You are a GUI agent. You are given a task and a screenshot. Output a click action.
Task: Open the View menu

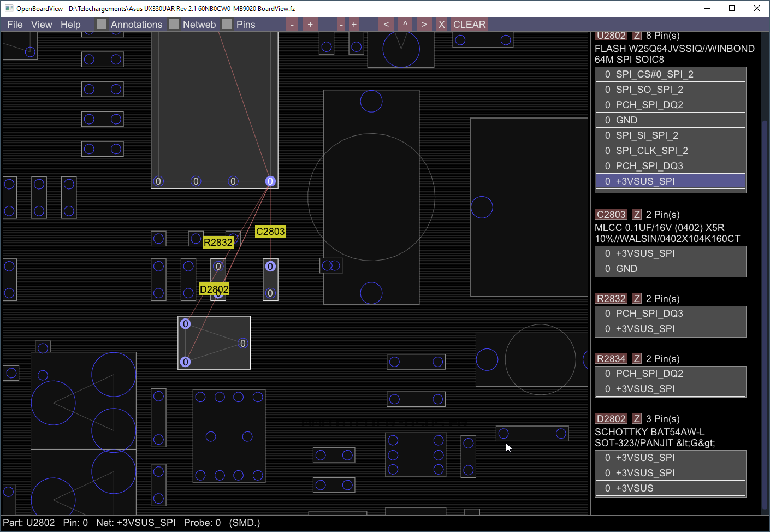(42, 25)
